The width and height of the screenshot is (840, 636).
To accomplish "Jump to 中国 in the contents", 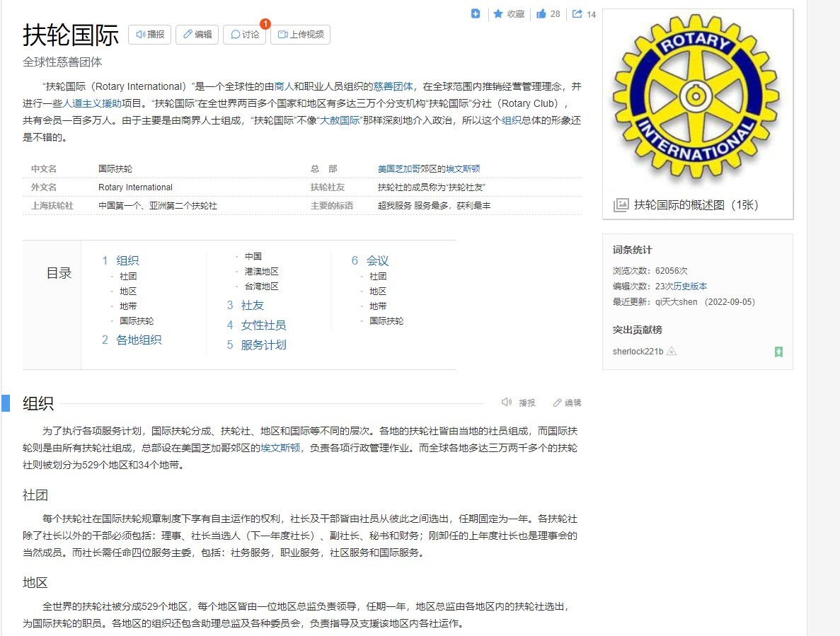I will [x=253, y=256].
